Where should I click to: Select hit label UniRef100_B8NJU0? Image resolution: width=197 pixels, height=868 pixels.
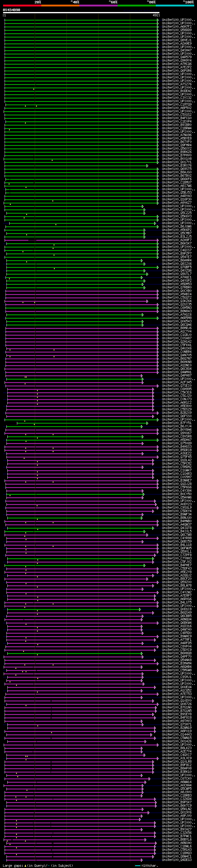177,518
